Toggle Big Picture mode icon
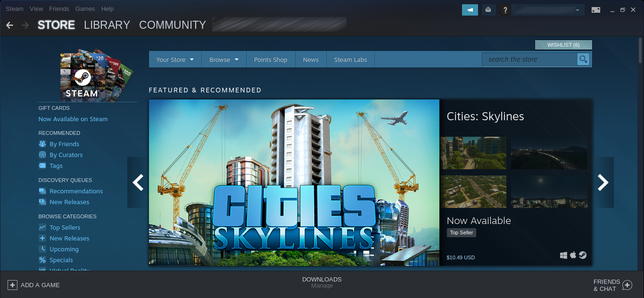Screen dimensions: 644x298 point(596,9)
